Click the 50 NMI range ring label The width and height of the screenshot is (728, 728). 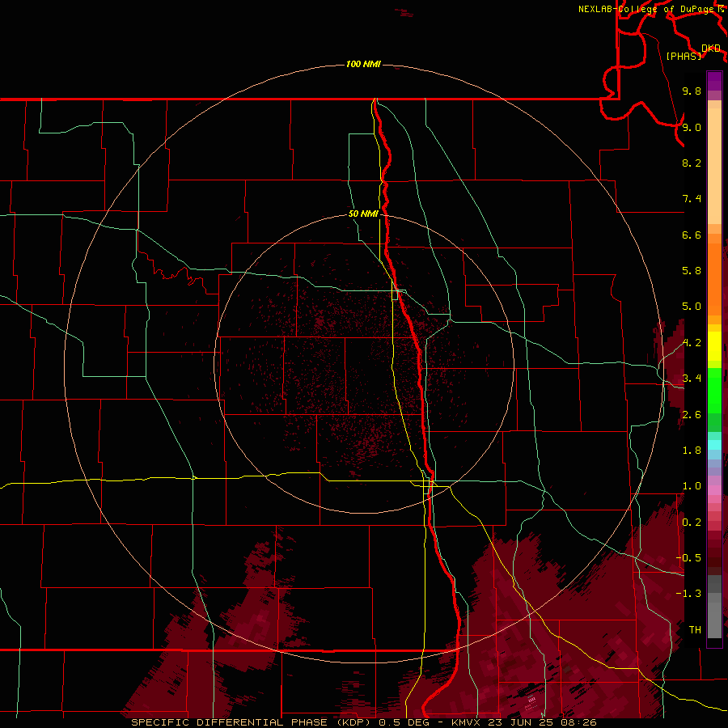point(363,214)
